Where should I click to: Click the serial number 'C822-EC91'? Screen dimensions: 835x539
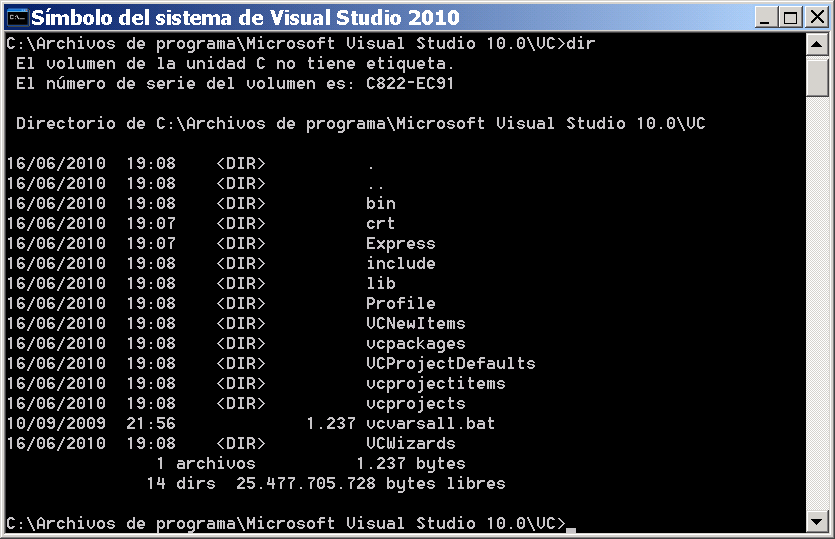(410, 84)
